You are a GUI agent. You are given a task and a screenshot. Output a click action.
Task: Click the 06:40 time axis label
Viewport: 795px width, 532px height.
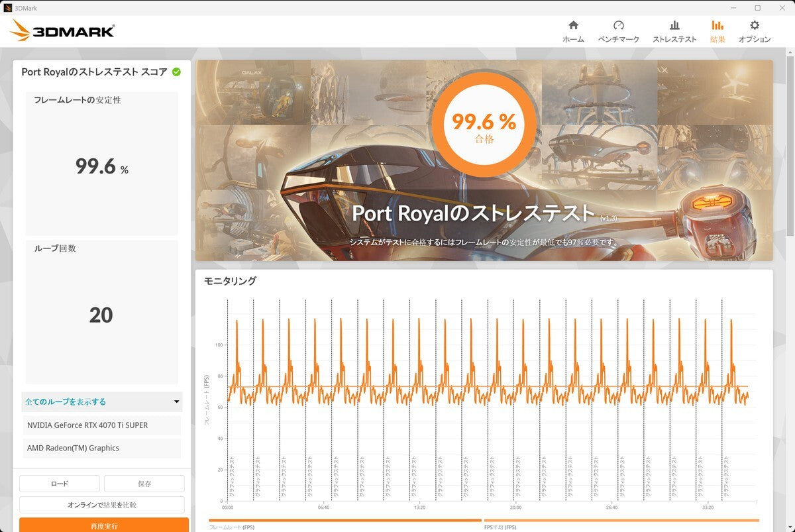pyautogui.click(x=323, y=507)
